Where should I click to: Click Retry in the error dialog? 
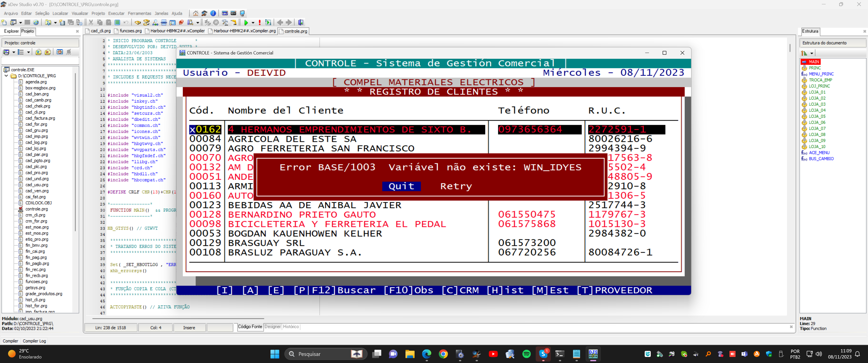pos(456,186)
